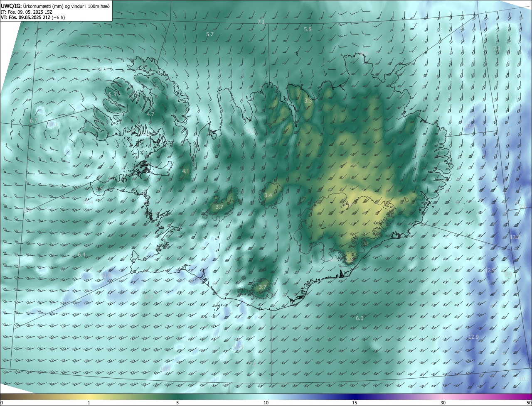Click the 6.7 value off the west coast
Viewport: 532px width, 406px height.
pos(34,120)
